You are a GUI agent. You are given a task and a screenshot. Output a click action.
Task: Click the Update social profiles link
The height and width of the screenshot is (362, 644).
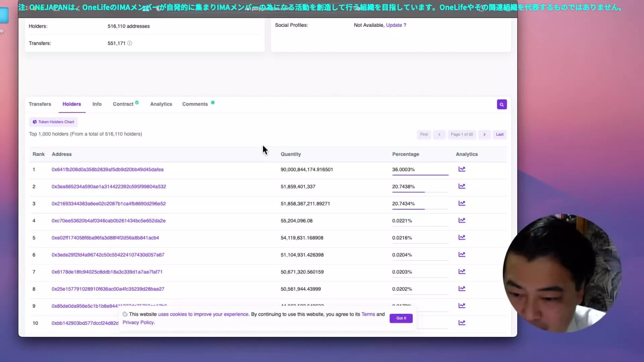pyautogui.click(x=394, y=25)
